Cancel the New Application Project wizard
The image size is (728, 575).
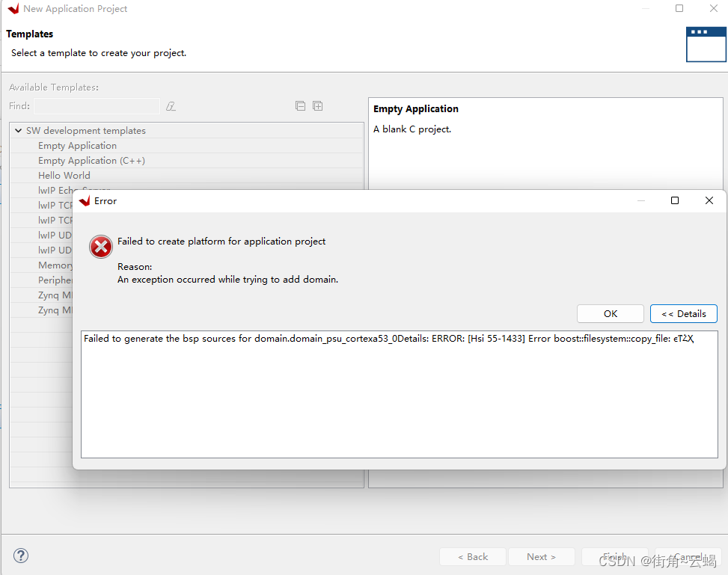[685, 556]
